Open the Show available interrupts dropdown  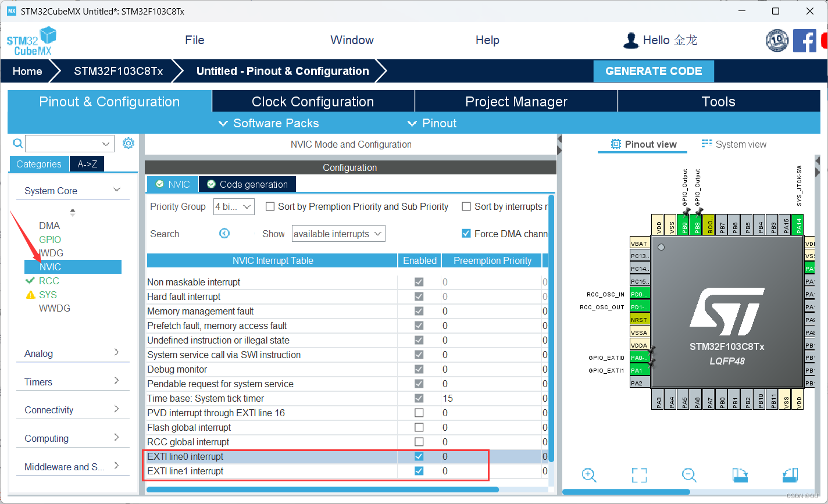(338, 234)
